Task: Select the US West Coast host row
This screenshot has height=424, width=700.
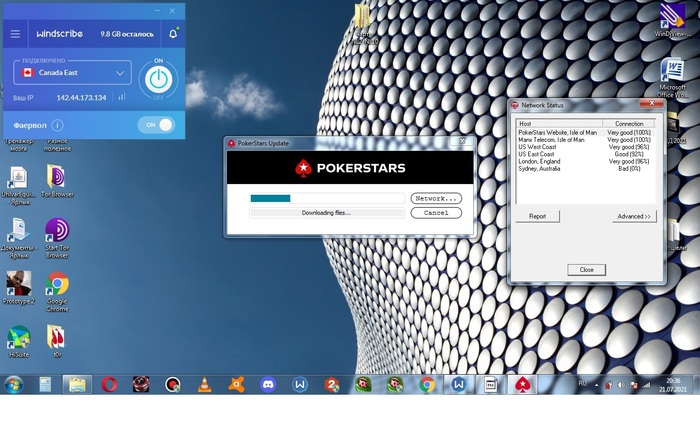Action: point(585,147)
